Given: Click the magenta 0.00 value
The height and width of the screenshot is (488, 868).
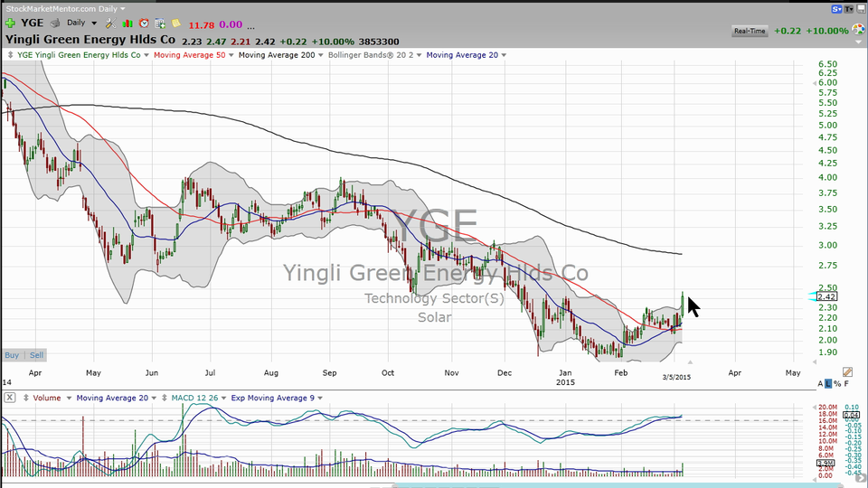Looking at the screenshot, I should tap(231, 25).
